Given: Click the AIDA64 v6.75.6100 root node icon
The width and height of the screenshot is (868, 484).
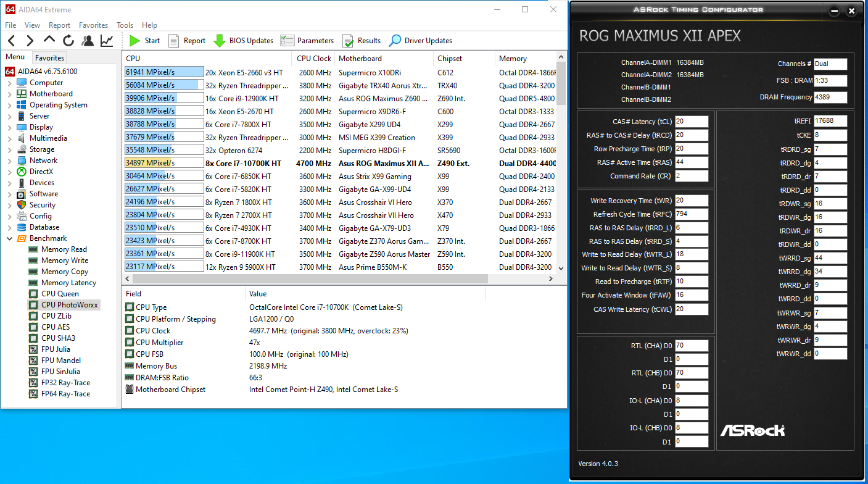Looking at the screenshot, I should pos(10,72).
